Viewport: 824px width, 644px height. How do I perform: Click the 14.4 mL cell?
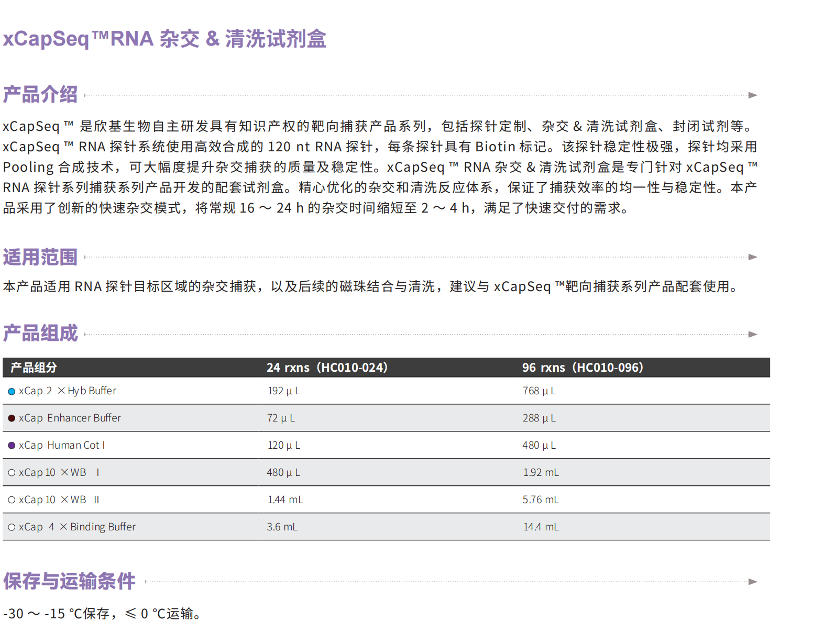[x=541, y=527]
